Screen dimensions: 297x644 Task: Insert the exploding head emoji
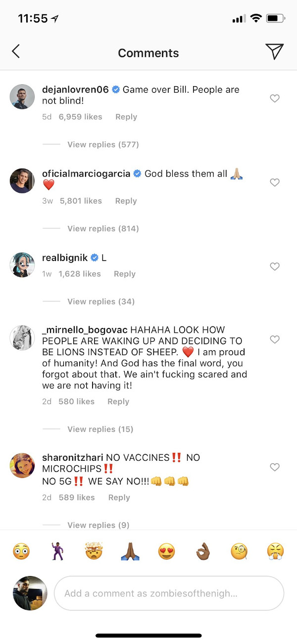coord(94,551)
